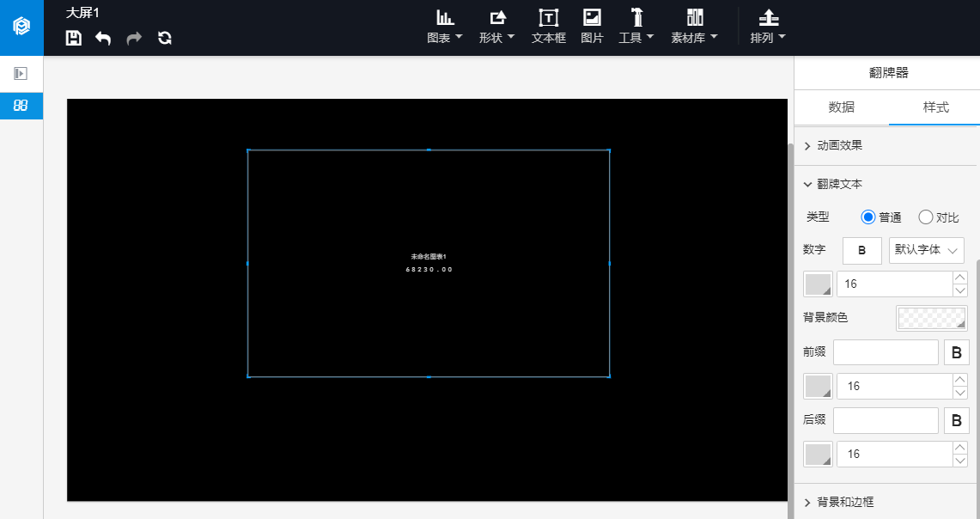The width and height of the screenshot is (980, 519).
Task: Redo the last undone action
Action: click(x=134, y=38)
